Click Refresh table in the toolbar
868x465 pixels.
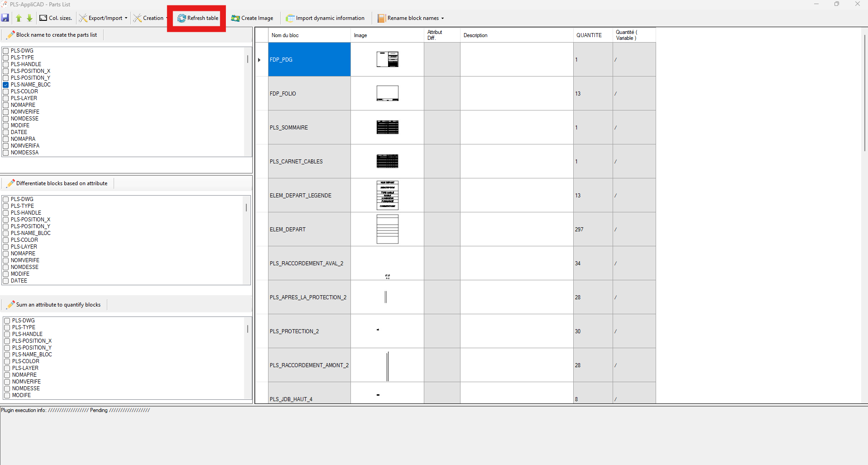click(198, 18)
